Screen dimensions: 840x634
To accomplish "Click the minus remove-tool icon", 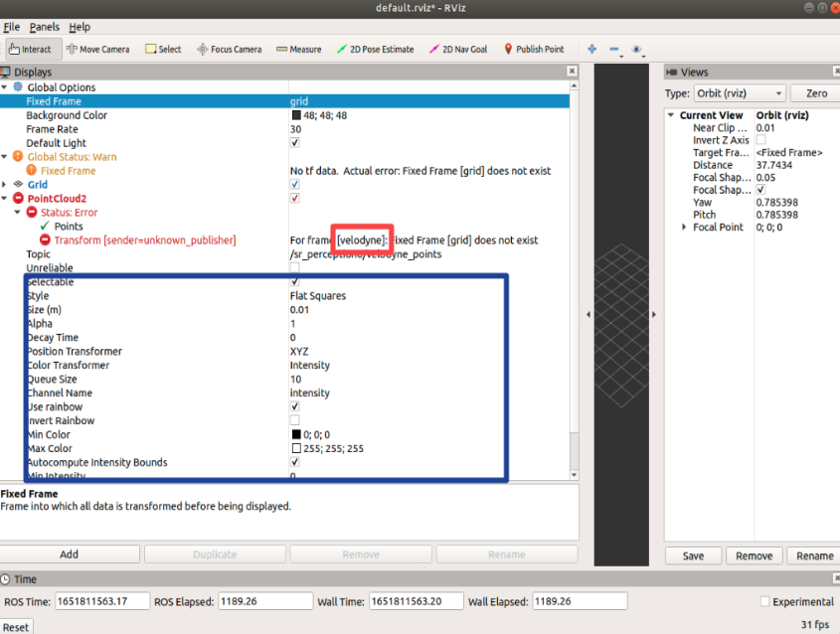I will point(614,50).
